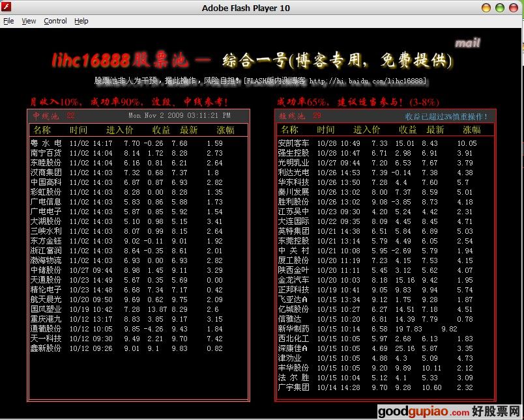The width and height of the screenshot is (524, 420).
Task: Select the 三峡水利 stock row
Action: pyautogui.click(x=126, y=231)
